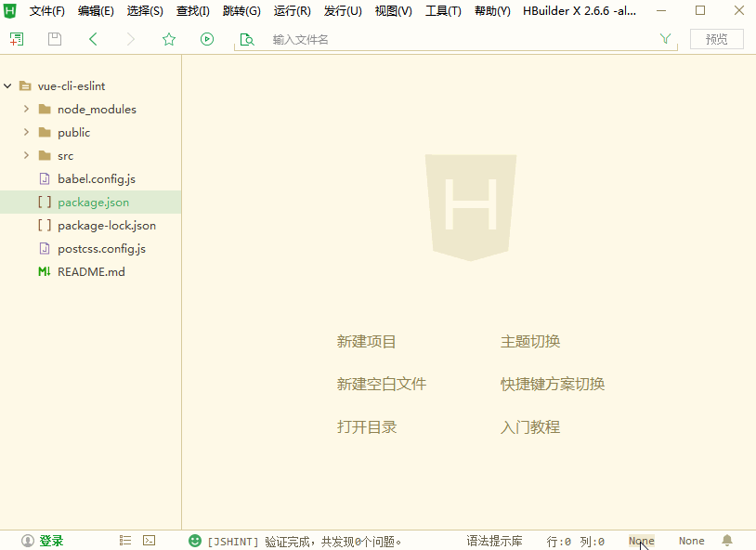Click the file search magnifier icon

[x=247, y=39]
